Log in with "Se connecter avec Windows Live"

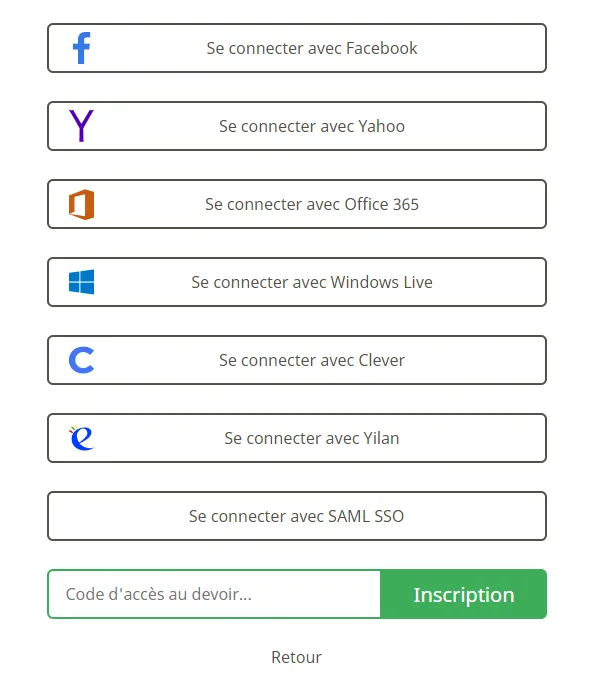[x=311, y=282]
